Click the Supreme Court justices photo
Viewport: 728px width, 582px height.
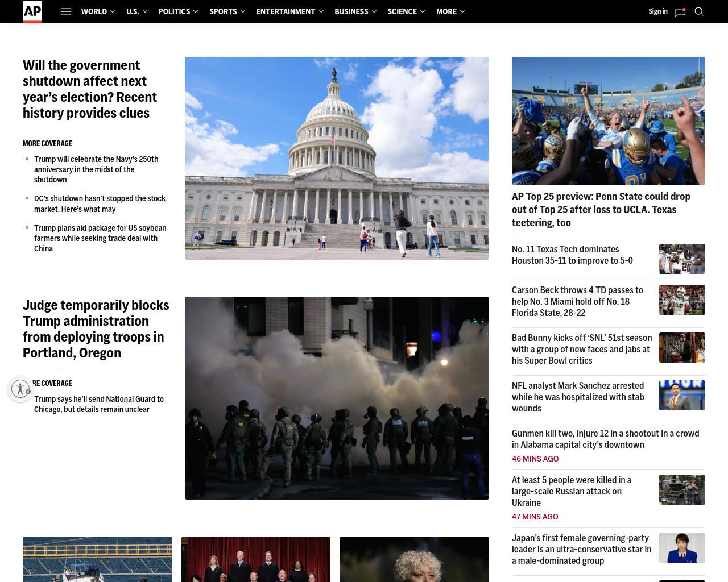click(x=256, y=559)
